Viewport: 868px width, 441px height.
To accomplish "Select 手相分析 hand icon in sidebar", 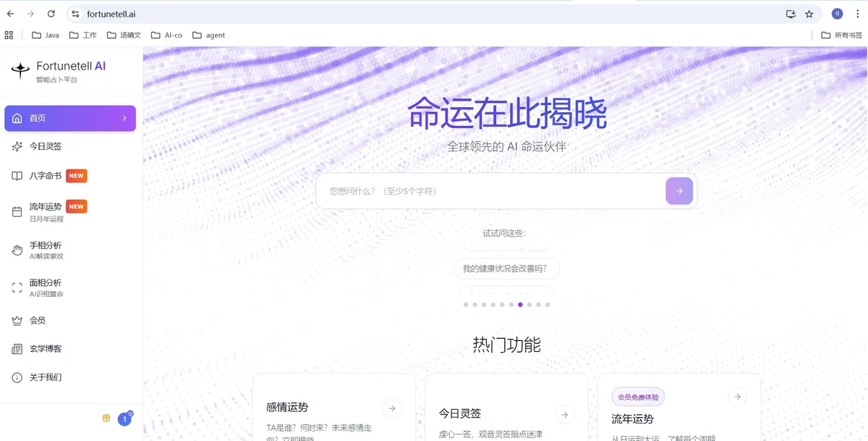I will click(17, 250).
